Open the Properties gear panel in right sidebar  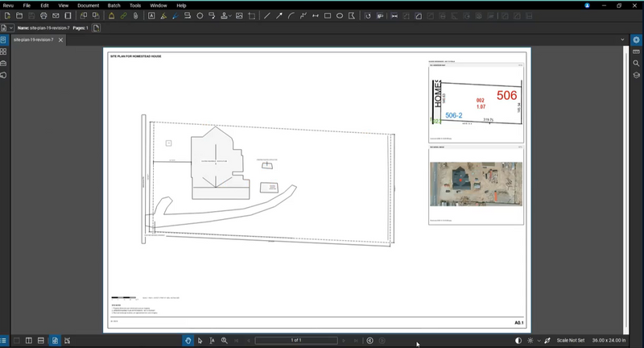coord(636,39)
